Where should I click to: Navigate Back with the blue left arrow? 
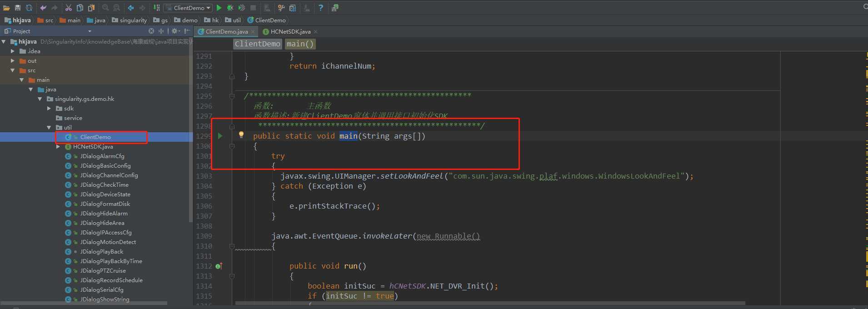point(131,8)
